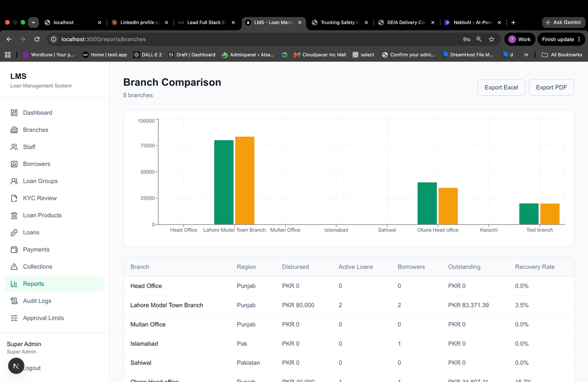Screen dimensions: 588x382
Task: Select the Lahore Model Town Branch row name
Action: coord(167,305)
